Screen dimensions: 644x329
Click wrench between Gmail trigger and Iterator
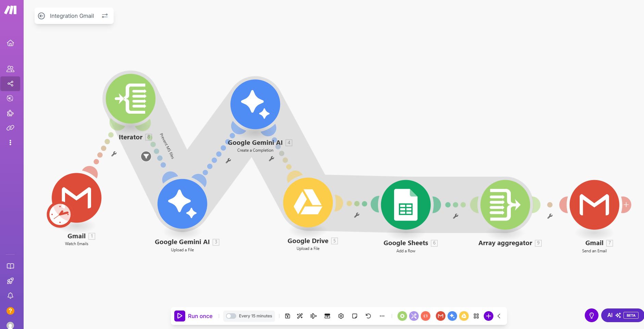[x=114, y=154]
